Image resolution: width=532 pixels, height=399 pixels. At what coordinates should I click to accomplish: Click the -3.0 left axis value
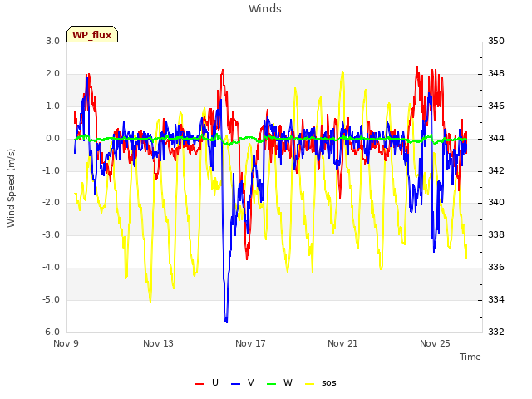click(51, 234)
